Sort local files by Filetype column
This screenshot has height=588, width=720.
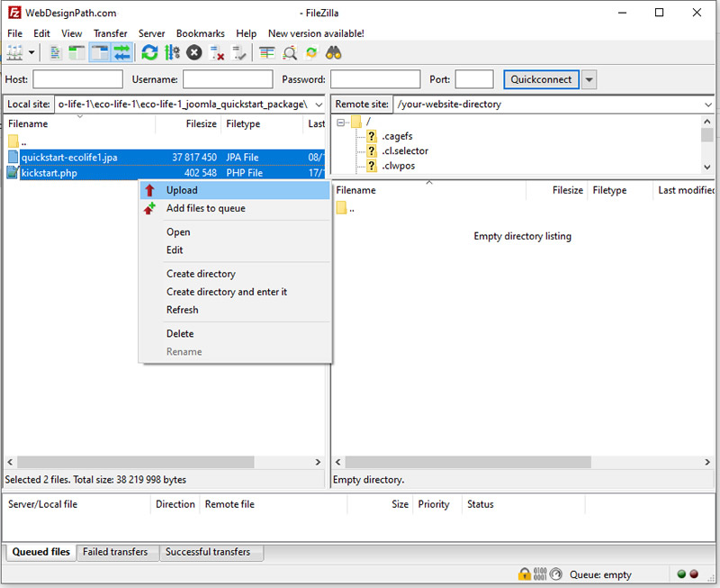pos(262,123)
